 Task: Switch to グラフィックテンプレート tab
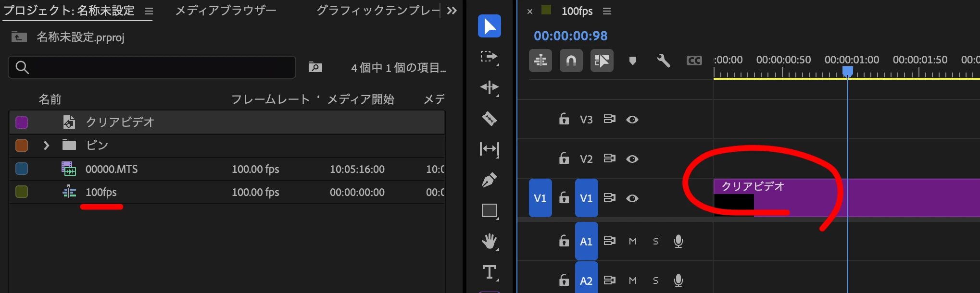tap(378, 11)
